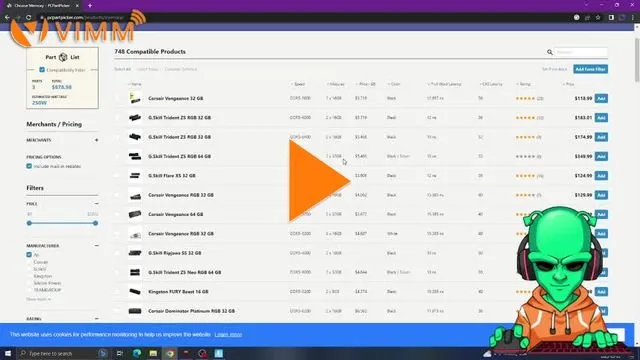The width and height of the screenshot is (640, 360).
Task: Open a new browser tab with the plus icon
Action: 90,6
